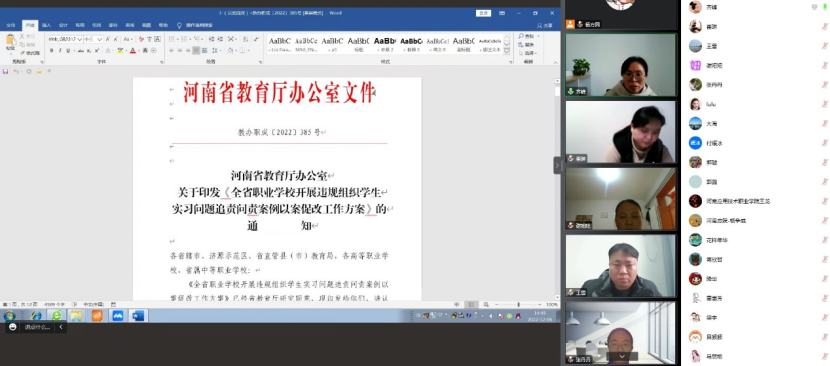Viewport: 830px width, 366px height.
Task: Collapse the video panel side arrow
Action: 557,165
